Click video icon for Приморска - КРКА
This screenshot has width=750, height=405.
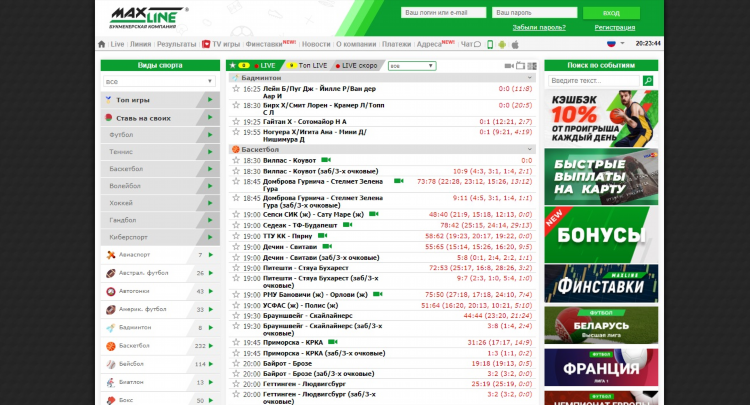tap(333, 342)
